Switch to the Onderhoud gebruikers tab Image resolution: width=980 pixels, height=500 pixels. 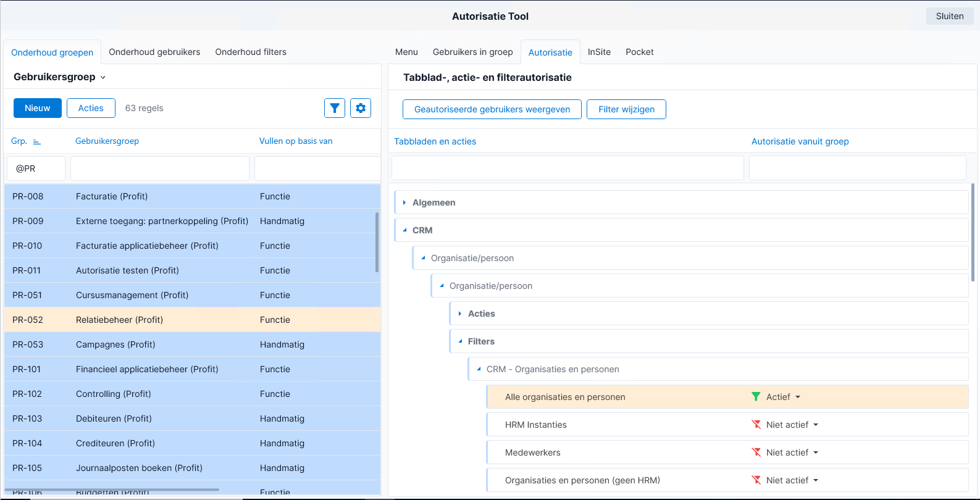point(154,52)
